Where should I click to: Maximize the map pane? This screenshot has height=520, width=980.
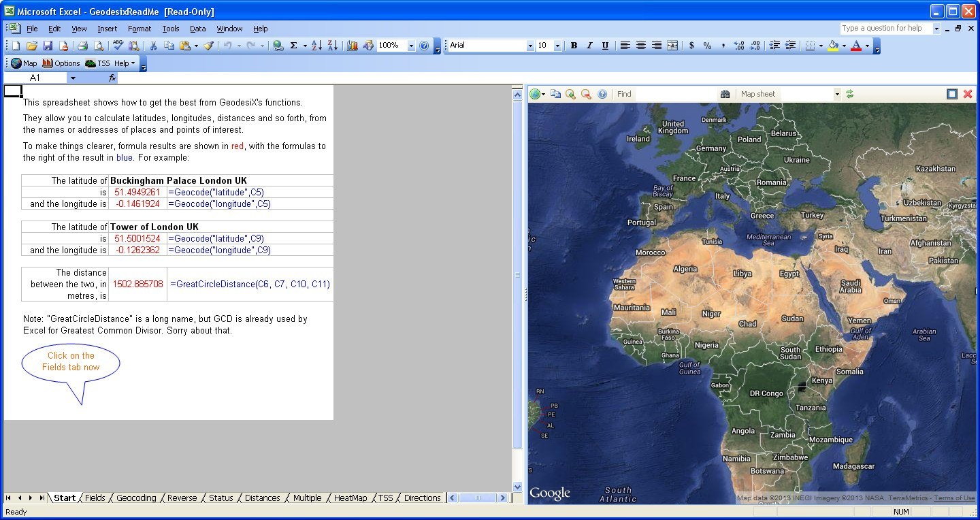pos(952,94)
